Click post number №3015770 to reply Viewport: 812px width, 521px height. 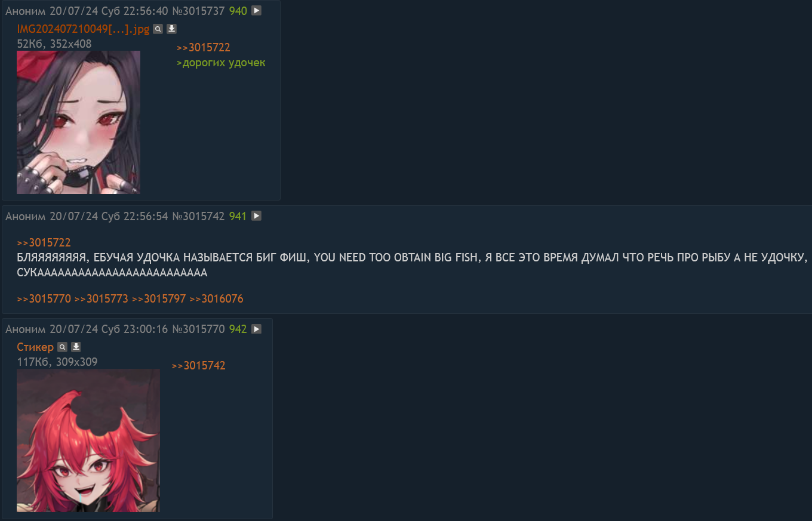198,329
